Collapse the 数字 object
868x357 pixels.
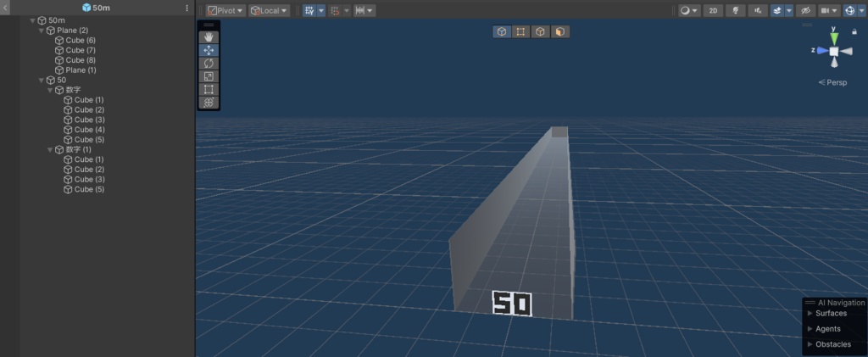[50, 90]
